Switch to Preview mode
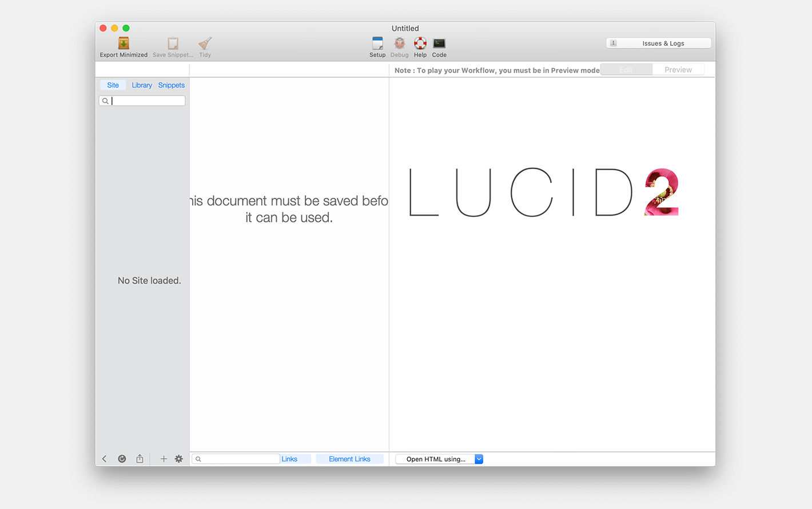The height and width of the screenshot is (509, 812). (678, 70)
